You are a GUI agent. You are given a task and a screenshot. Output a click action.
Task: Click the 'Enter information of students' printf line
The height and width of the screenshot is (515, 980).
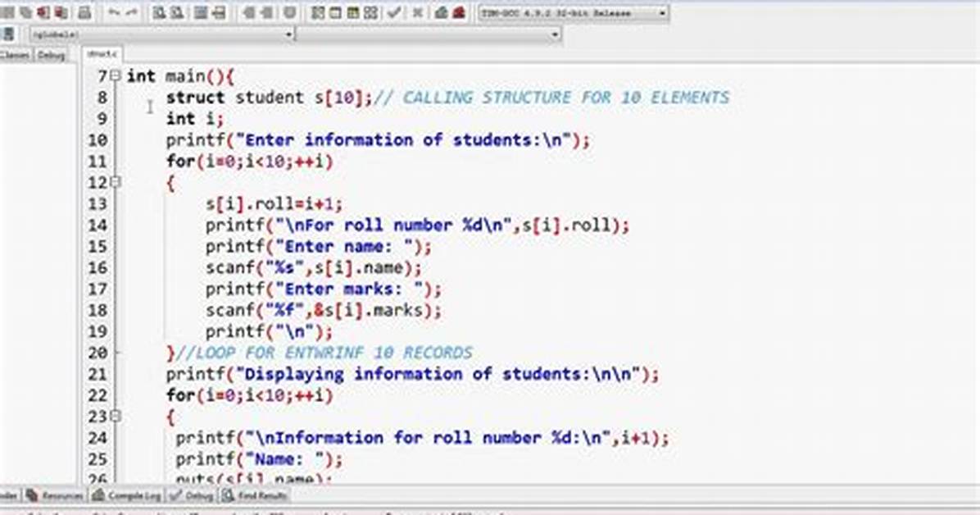coord(378,140)
